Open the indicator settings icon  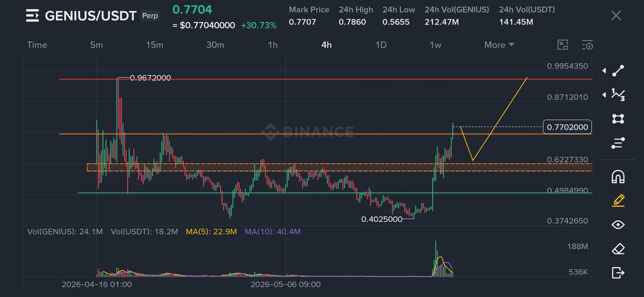coord(587,45)
